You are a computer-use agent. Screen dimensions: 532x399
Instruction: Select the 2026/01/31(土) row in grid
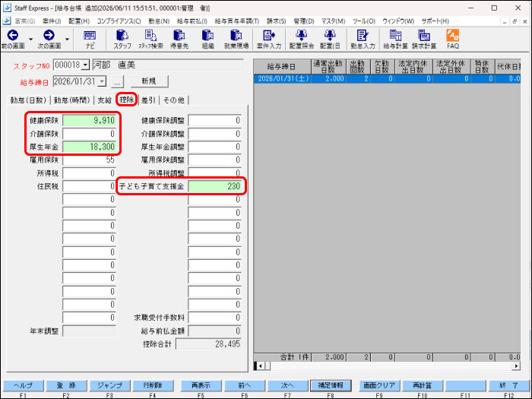coord(387,79)
